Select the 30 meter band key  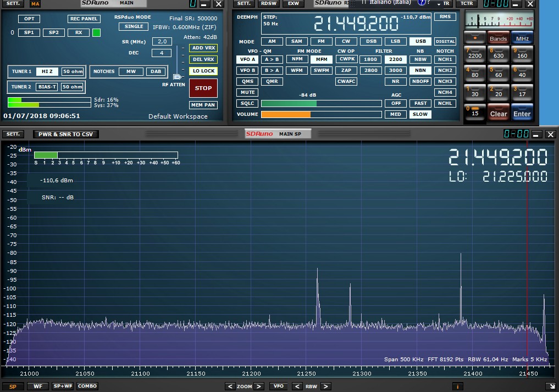tap(475, 93)
